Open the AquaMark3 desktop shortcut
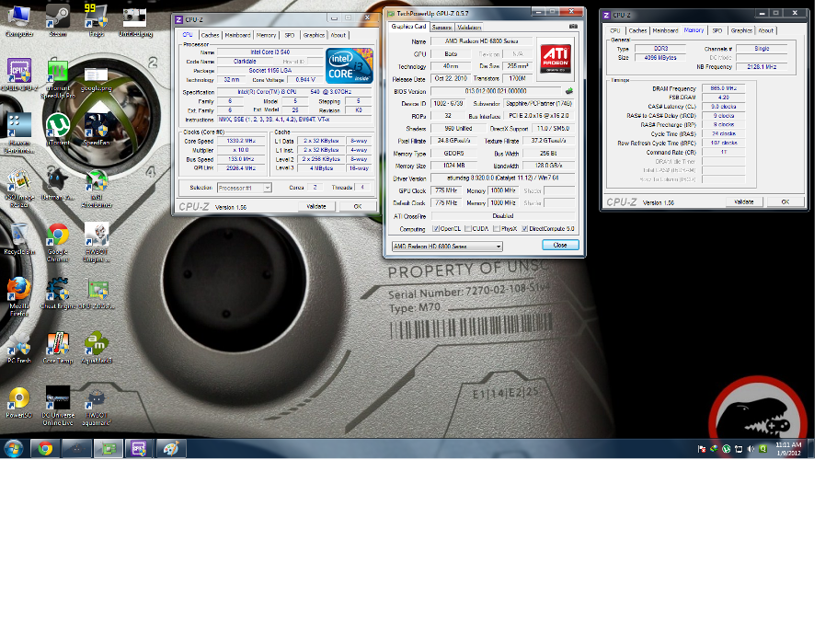This screenshot has height=644, width=837. 96,348
